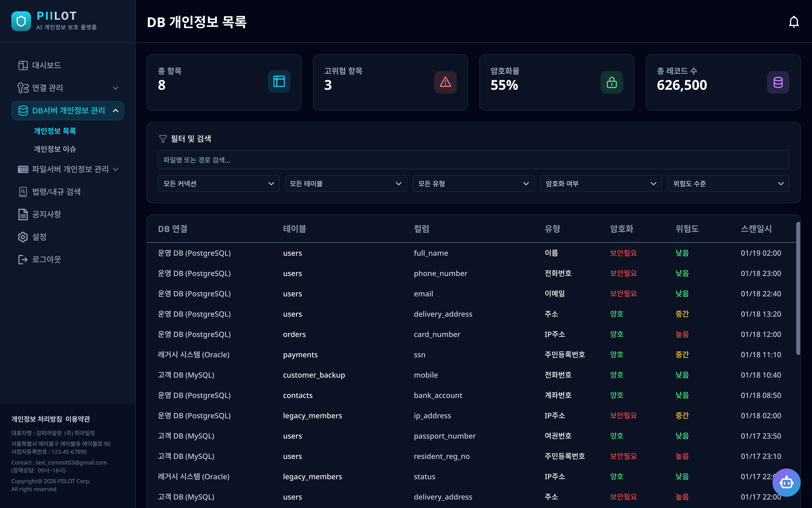Click the 위험도 column header
The width and height of the screenshot is (812, 508).
point(687,229)
